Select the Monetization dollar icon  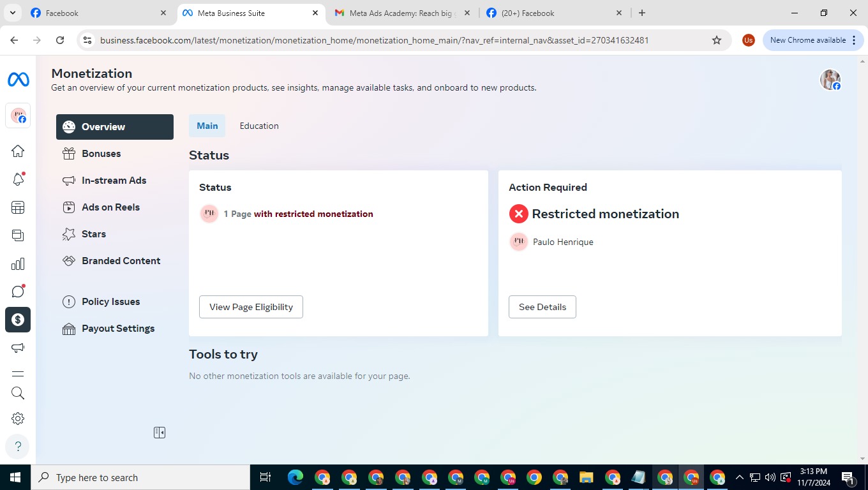click(x=18, y=320)
